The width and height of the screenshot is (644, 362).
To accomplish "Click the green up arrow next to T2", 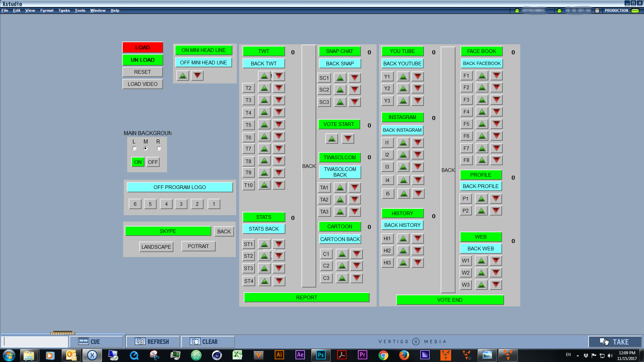I will [264, 88].
